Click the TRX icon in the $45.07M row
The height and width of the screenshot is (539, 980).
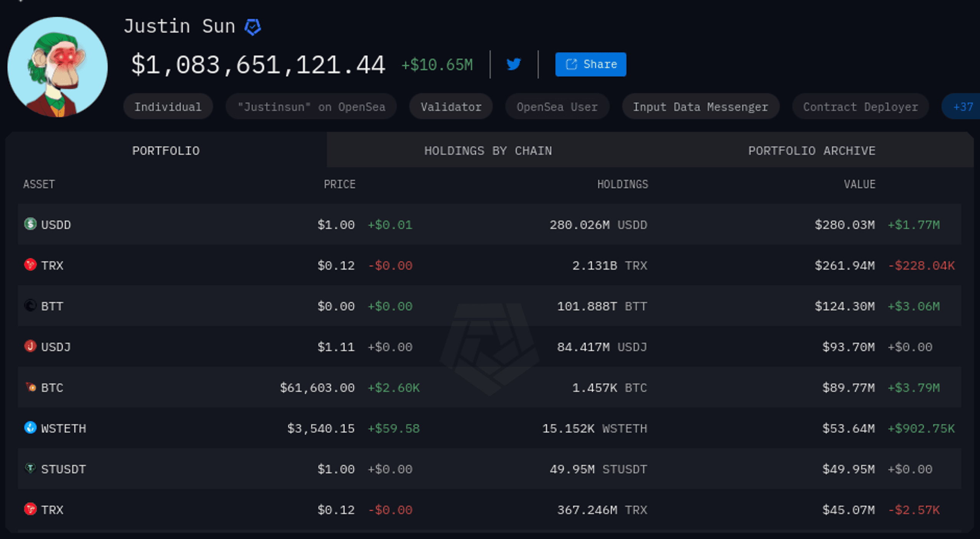pos(30,509)
